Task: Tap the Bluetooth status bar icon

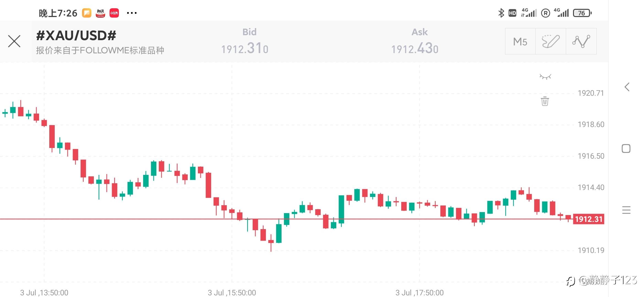Action: click(501, 13)
